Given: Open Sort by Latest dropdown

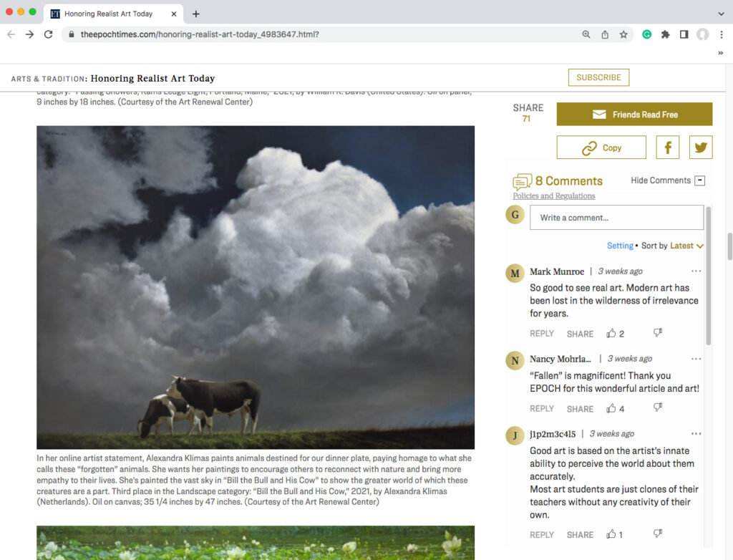Looking at the screenshot, I should point(686,246).
